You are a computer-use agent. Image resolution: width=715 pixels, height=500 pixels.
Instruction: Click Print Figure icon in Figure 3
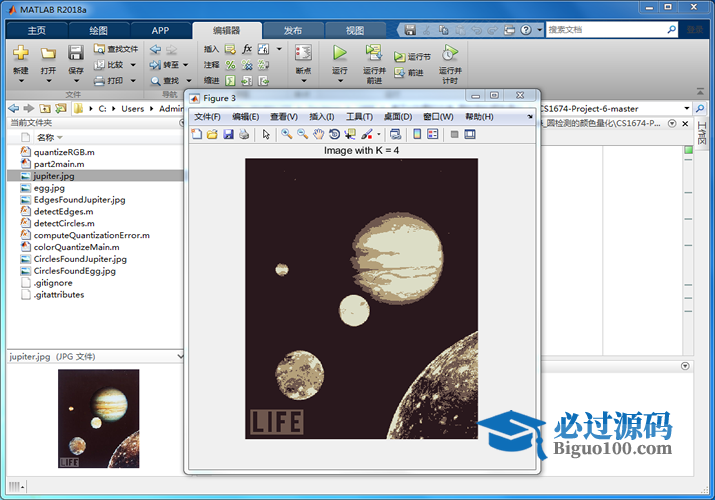[244, 134]
